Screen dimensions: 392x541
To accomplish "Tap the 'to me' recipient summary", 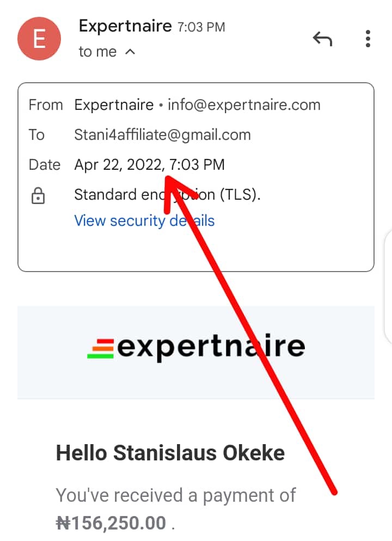I will (98, 52).
